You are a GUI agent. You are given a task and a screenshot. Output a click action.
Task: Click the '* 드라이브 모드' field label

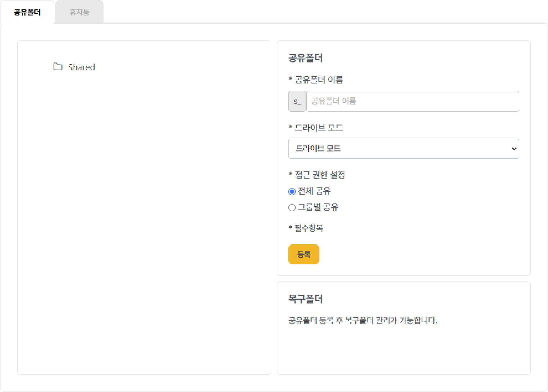click(x=316, y=128)
